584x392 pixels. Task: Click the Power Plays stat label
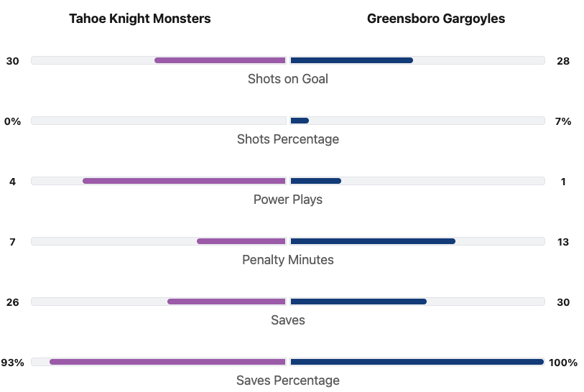(x=288, y=200)
